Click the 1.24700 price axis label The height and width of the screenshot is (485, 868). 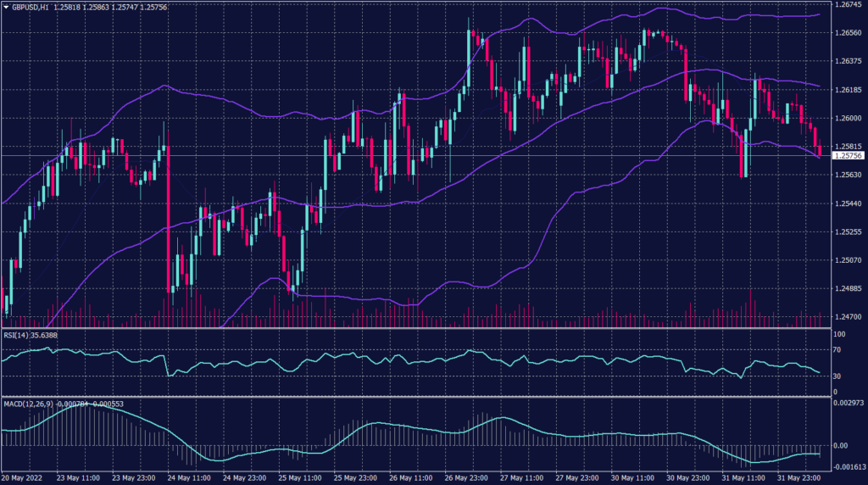point(848,316)
